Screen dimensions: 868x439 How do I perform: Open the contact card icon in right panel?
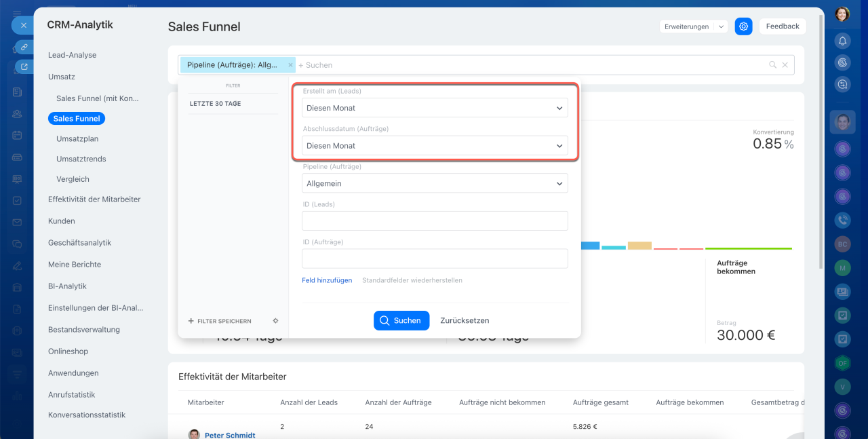(x=842, y=292)
